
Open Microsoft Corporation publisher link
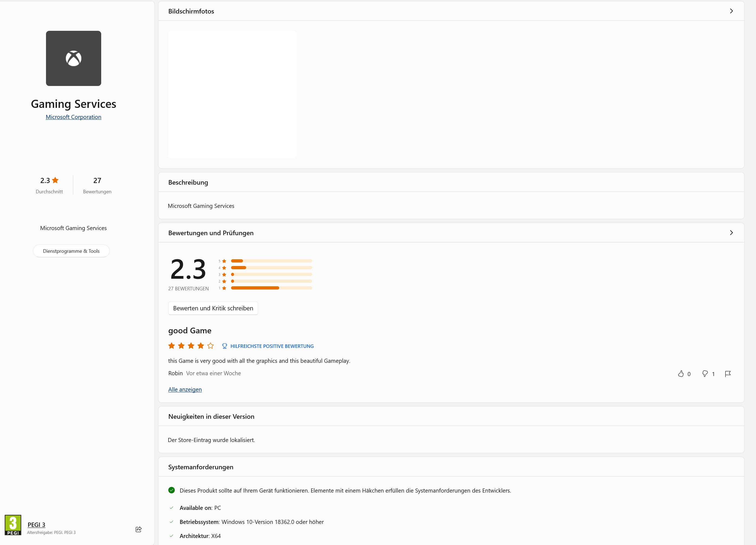73,117
